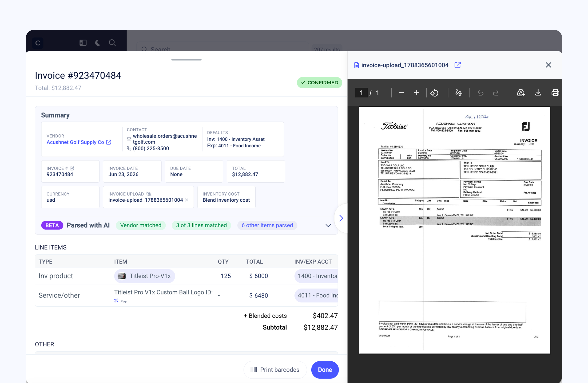588x383 pixels.
Task: Open vendor external-link icon
Action: pos(109,142)
